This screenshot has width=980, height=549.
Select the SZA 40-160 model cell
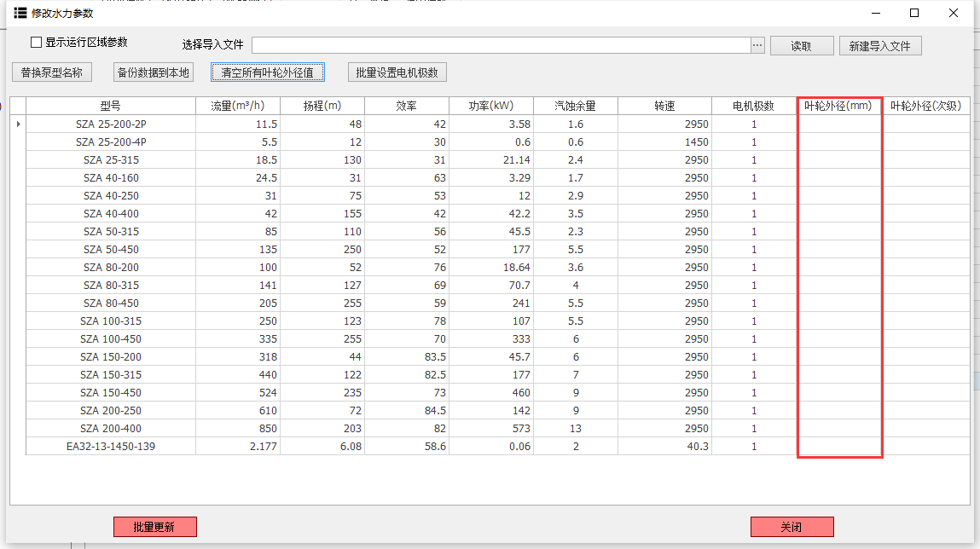(x=111, y=178)
